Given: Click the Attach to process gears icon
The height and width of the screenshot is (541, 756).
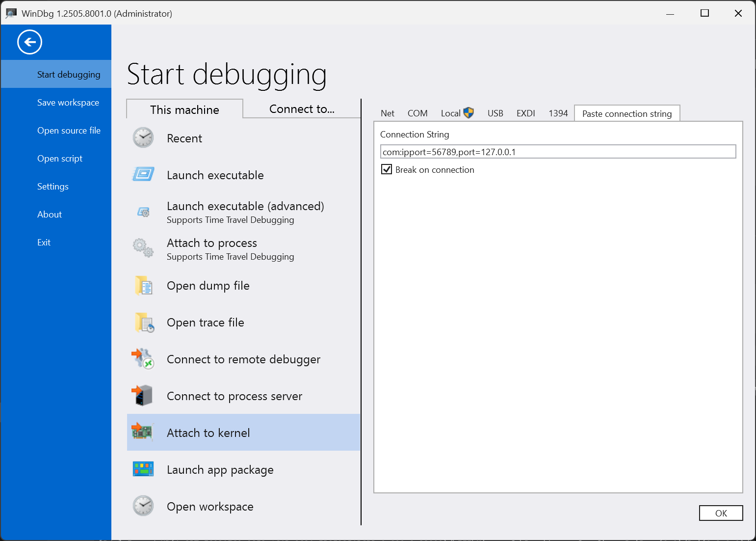Looking at the screenshot, I should [x=143, y=248].
